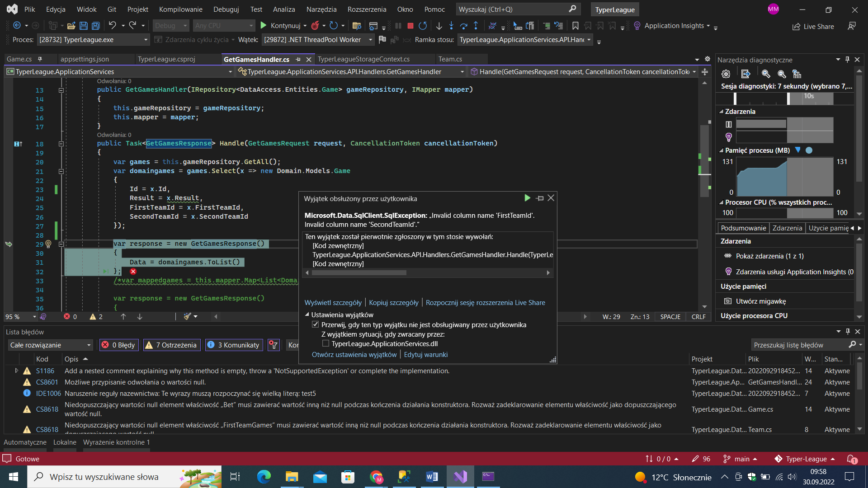This screenshot has height=488, width=868.
Task: Collapse Ustawienia wyjątków section
Action: [x=307, y=314]
